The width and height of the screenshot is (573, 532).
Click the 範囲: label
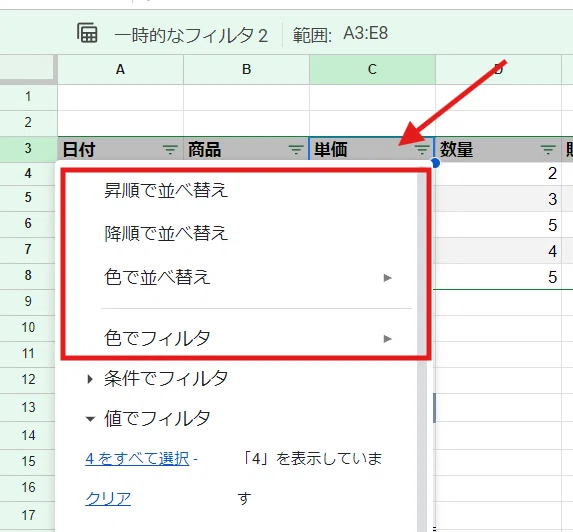click(312, 36)
